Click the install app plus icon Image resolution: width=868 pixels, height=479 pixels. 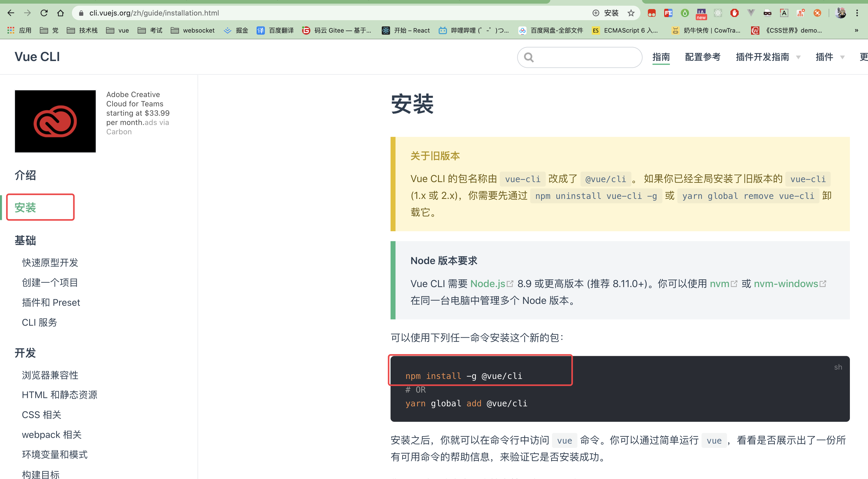pyautogui.click(x=596, y=13)
